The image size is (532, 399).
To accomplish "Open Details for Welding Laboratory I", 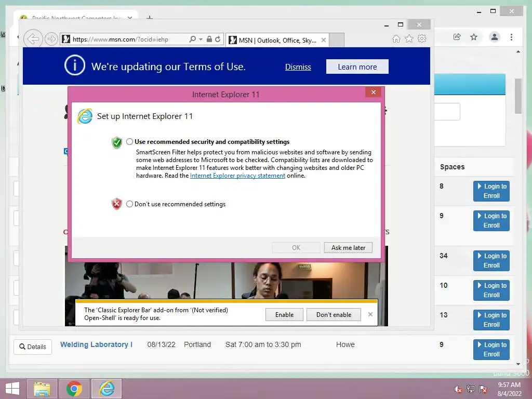I will click(x=33, y=347).
